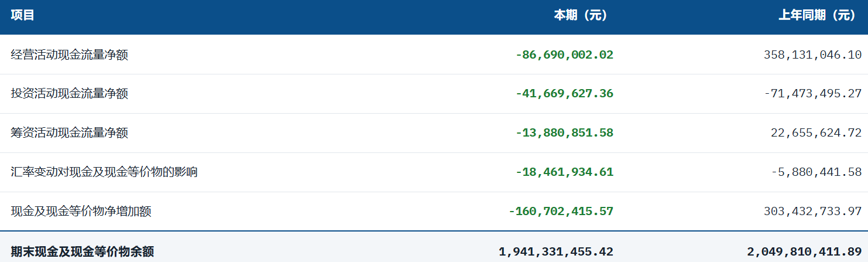Select the 现金及现金等价物净增加额 row label

tap(81, 212)
